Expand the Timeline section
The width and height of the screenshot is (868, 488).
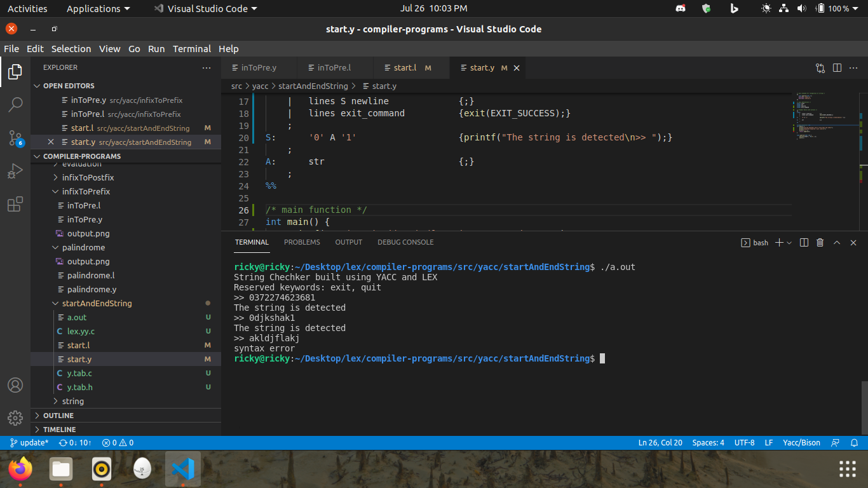[x=126, y=430]
